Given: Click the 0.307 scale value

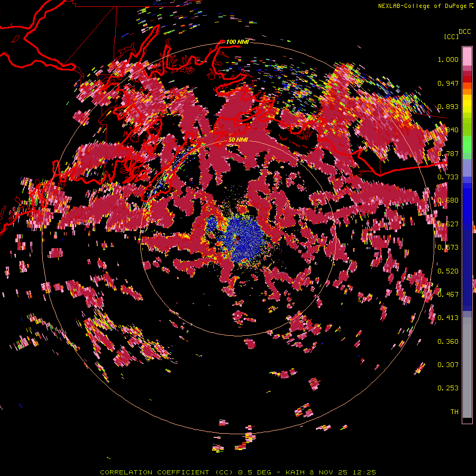Looking at the screenshot, I should pyautogui.click(x=448, y=365).
